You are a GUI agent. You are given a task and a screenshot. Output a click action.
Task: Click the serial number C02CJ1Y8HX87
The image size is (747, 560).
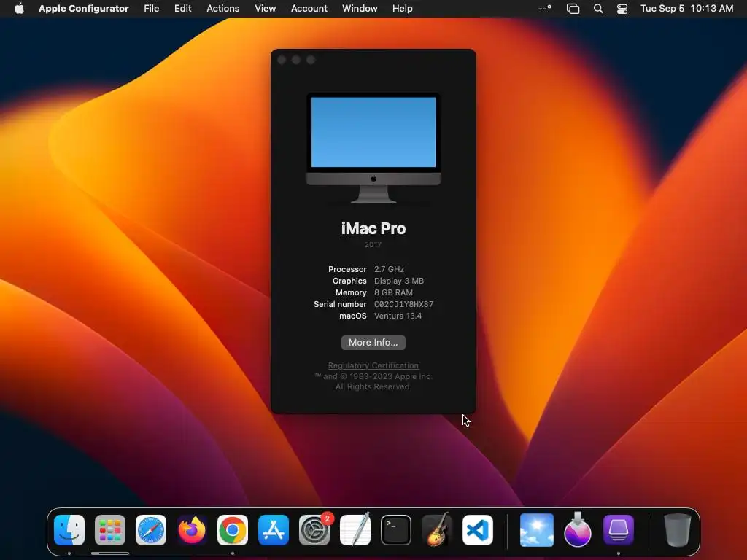coord(403,304)
